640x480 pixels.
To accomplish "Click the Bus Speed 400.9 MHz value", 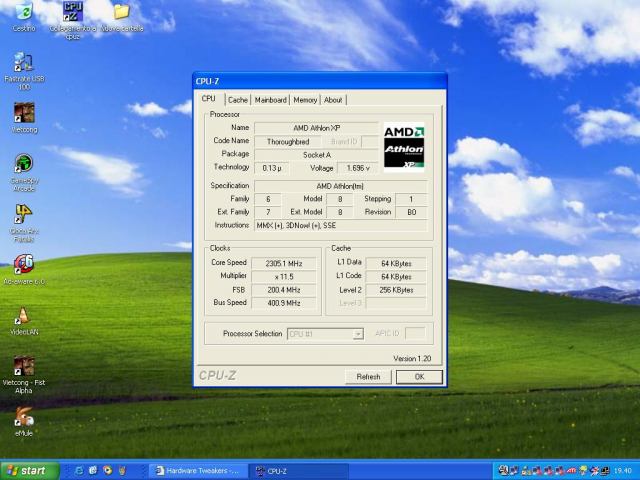I will point(284,303).
